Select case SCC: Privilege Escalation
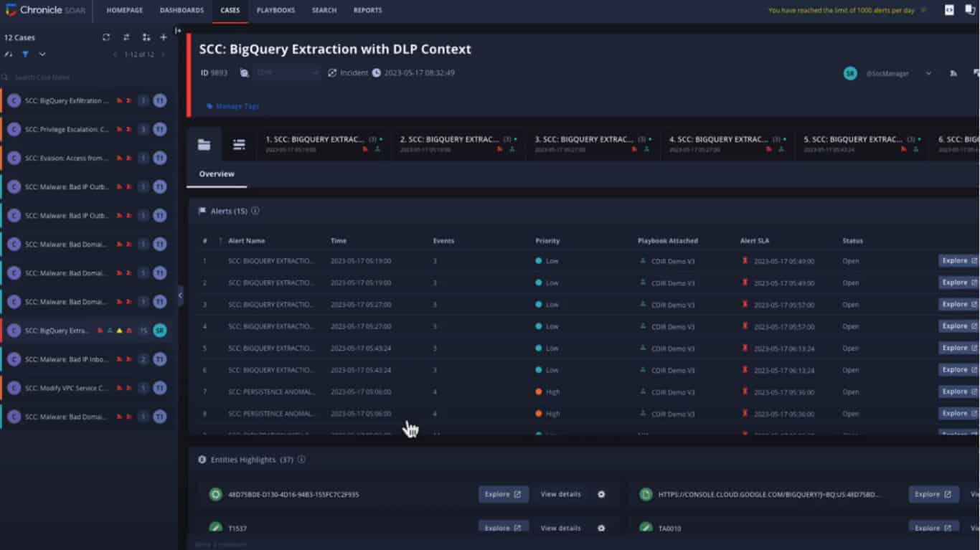The width and height of the screenshot is (980, 550). [x=87, y=130]
